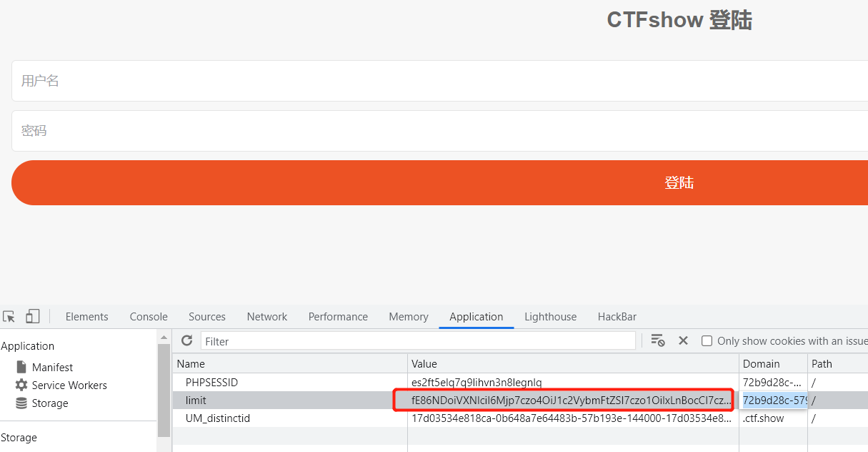Viewport: 868px width, 452px height.
Task: Click the CTFshow 登陆 page heading
Action: 679,19
